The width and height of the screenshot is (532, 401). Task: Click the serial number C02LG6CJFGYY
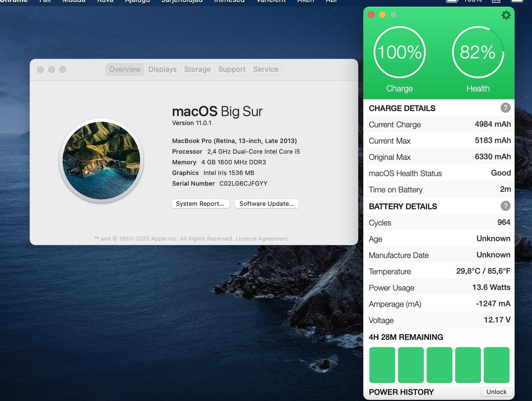point(243,184)
